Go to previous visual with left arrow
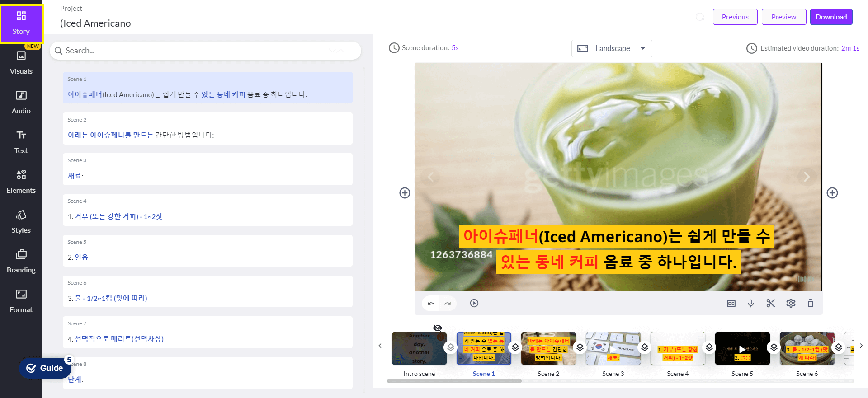 click(430, 177)
